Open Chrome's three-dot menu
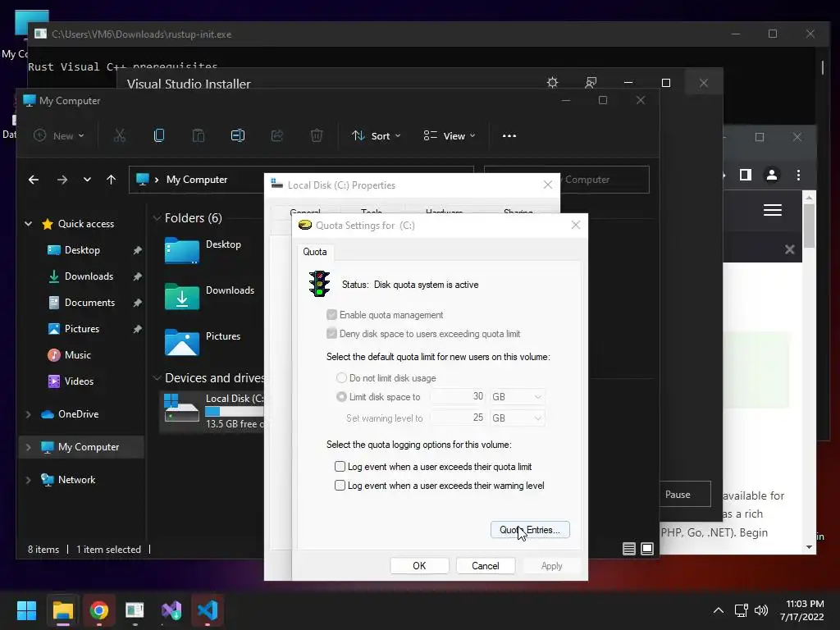 798,175
